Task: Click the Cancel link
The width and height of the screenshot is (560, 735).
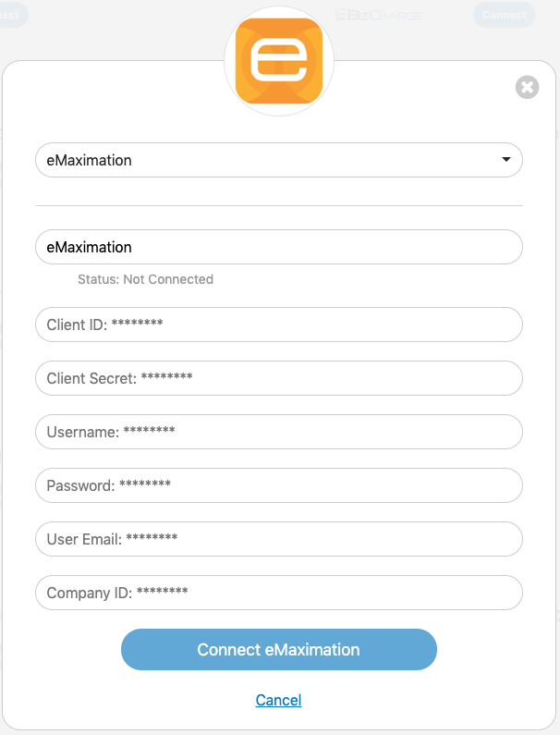Action: pos(278,701)
